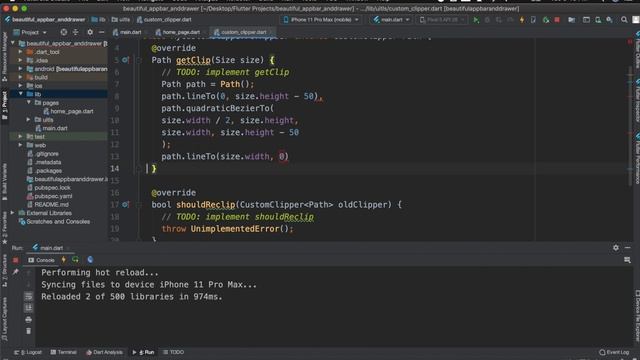Image resolution: width=640 pixels, height=360 pixels.
Task: Minimize the Run tool window
Action: pos(627,248)
